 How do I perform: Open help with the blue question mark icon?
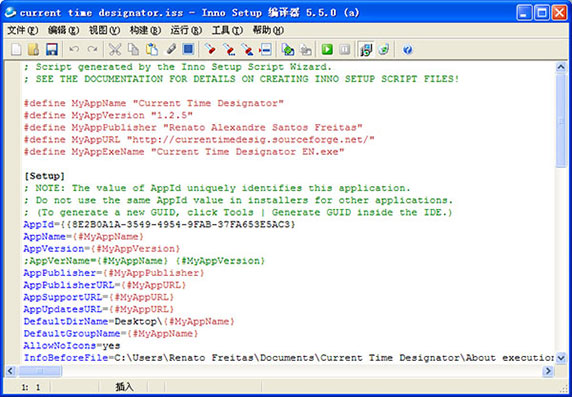[407, 49]
